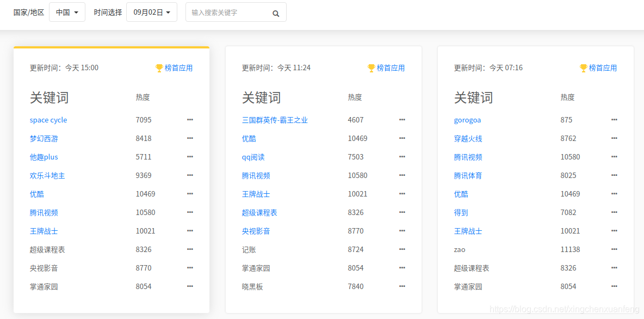The height and width of the screenshot is (319, 644).
Task: Open the ellipsis options for gorogoa
Action: point(614,119)
